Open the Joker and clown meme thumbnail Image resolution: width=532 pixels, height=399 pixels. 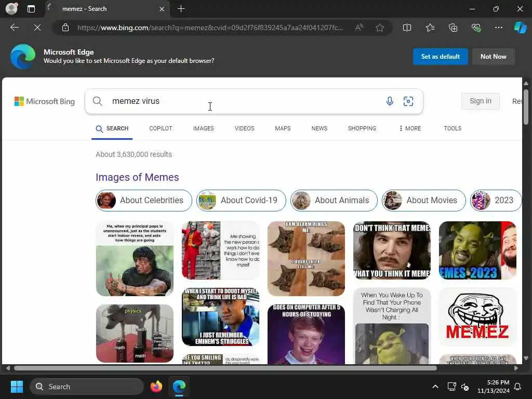pyautogui.click(x=220, y=250)
